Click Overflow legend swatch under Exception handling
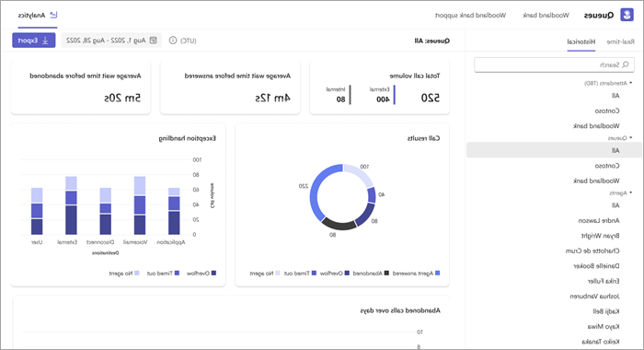The width and height of the screenshot is (644, 350). click(213, 273)
